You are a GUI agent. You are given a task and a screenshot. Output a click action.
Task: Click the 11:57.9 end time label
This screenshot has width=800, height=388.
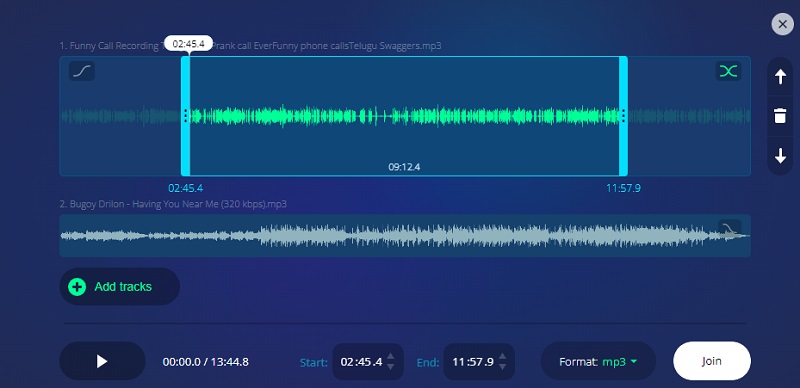coord(623,188)
